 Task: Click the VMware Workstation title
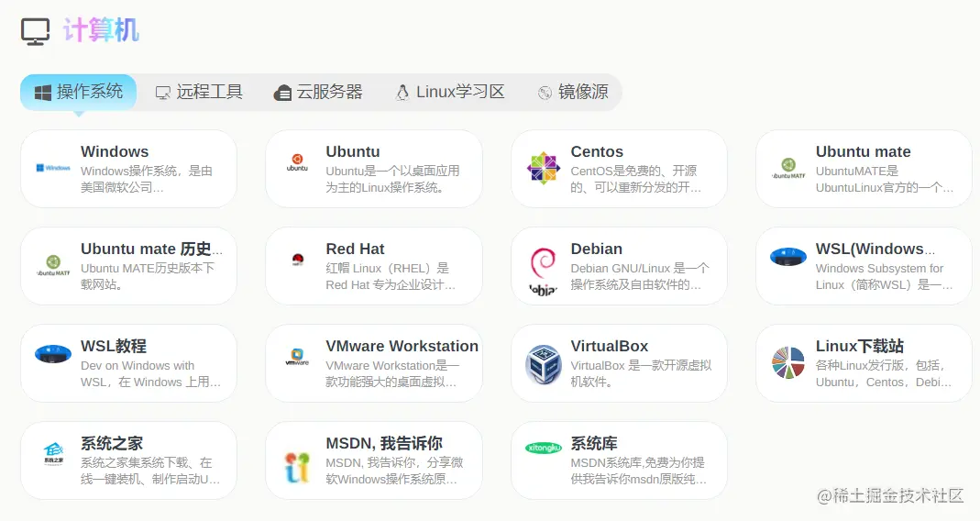click(402, 346)
